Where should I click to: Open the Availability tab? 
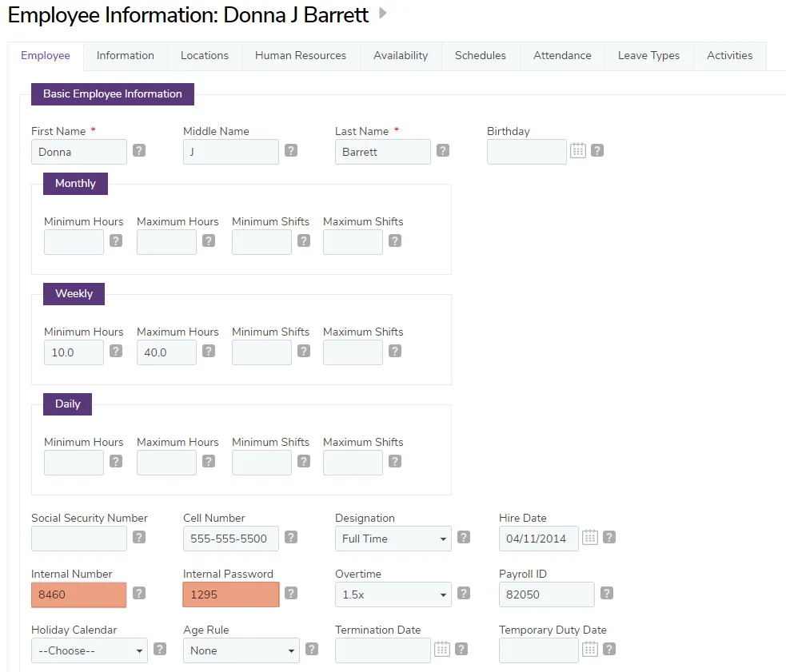coord(401,56)
